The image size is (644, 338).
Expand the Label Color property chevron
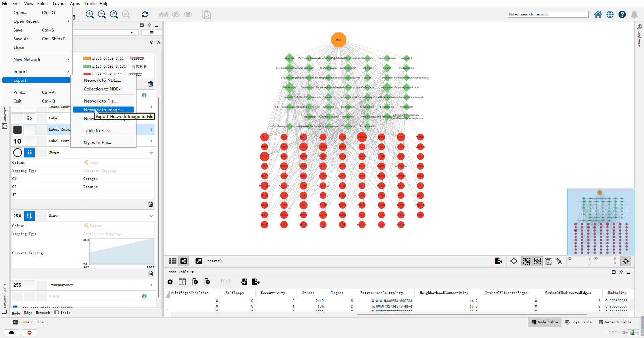(x=151, y=130)
